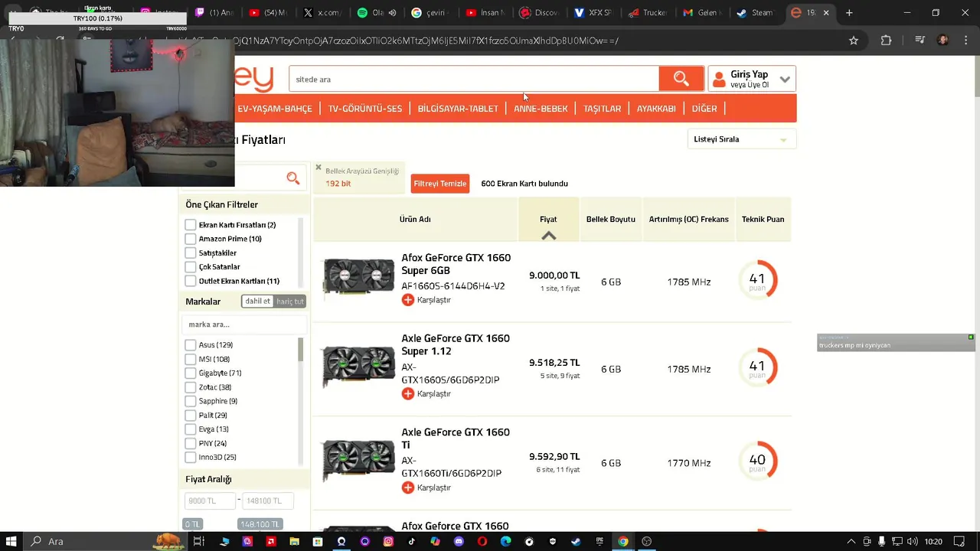This screenshot has width=980, height=551.
Task: Open Task View in the taskbar
Action: 198,541
